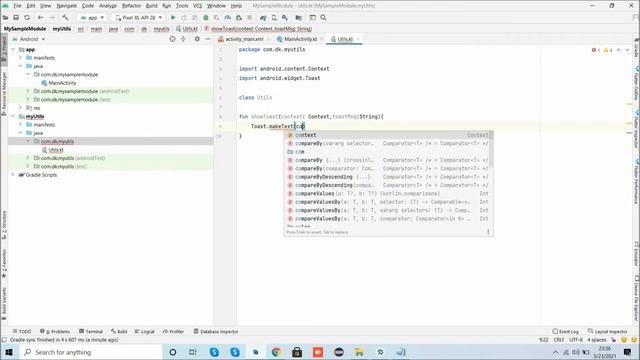Collapse the app module tree node
This screenshot has width=640, height=360.
tap(13, 49)
